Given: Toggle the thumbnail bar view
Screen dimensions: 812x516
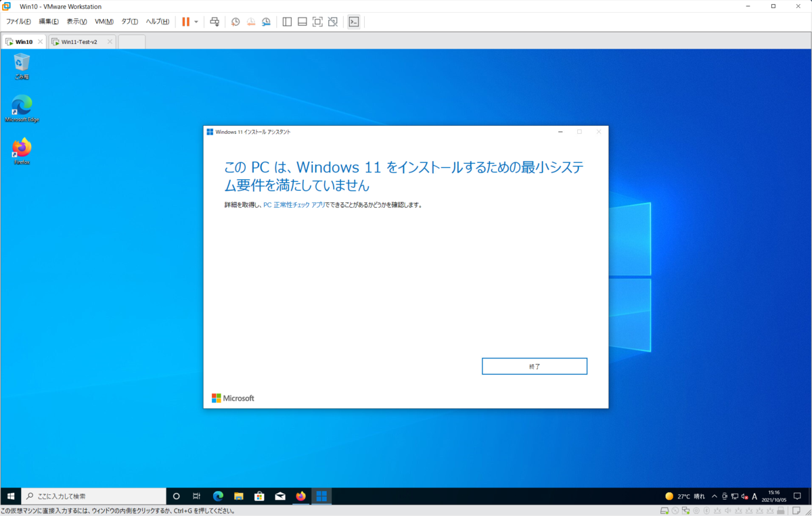Looking at the screenshot, I should pos(302,22).
